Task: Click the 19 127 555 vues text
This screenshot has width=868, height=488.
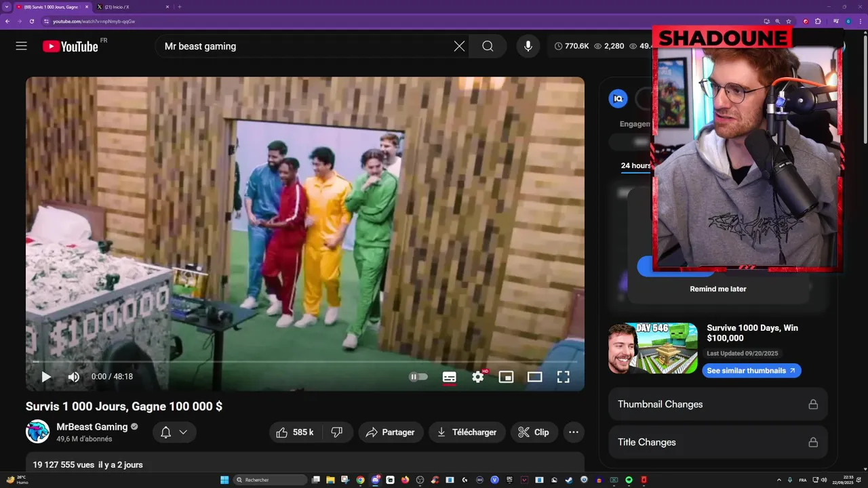Action: [64, 465]
